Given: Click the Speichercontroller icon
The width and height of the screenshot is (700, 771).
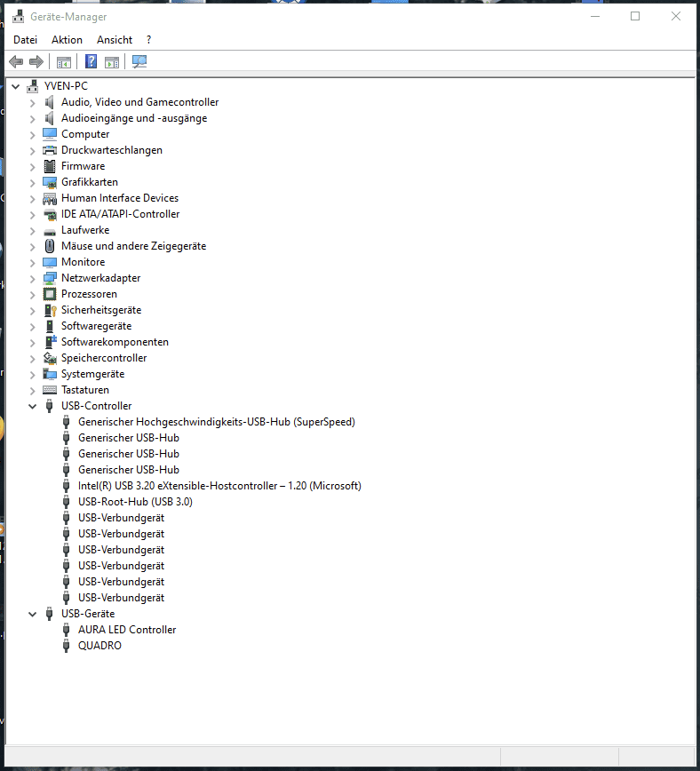Looking at the screenshot, I should click(50, 358).
